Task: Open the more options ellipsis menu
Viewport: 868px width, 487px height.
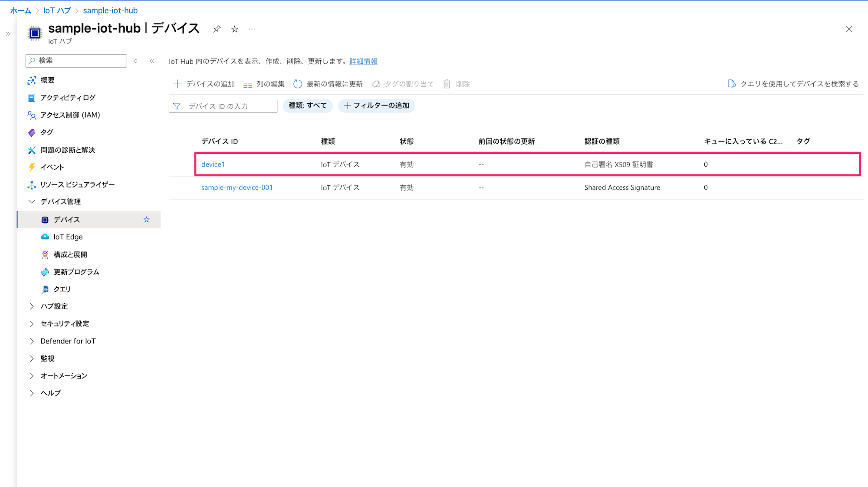Action: tap(252, 29)
